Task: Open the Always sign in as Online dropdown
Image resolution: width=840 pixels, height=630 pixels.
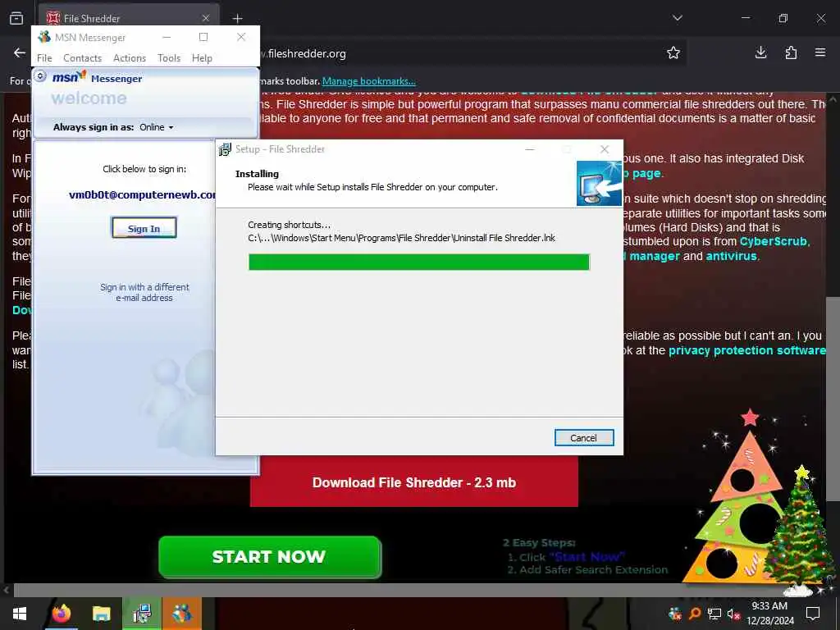Action: pos(157,127)
